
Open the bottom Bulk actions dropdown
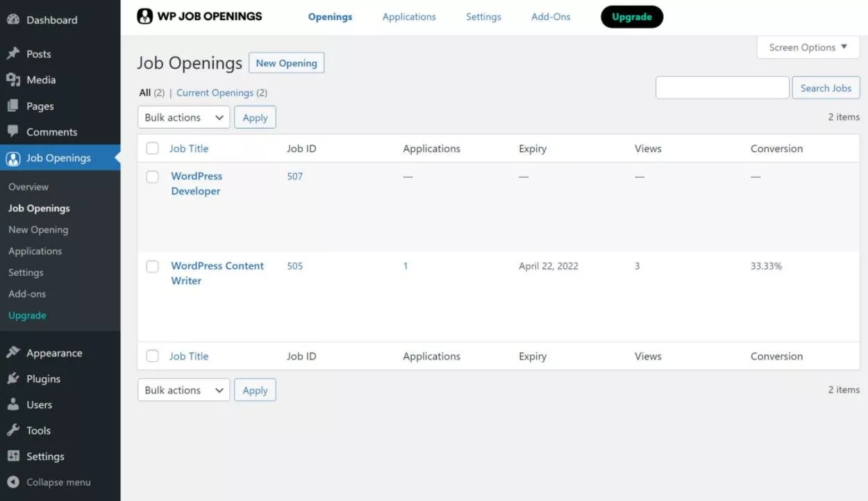click(184, 390)
